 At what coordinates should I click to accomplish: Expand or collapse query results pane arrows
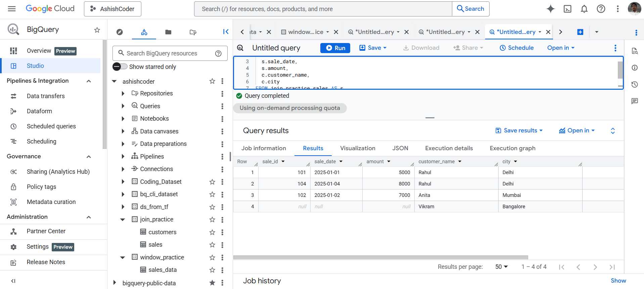tap(612, 131)
